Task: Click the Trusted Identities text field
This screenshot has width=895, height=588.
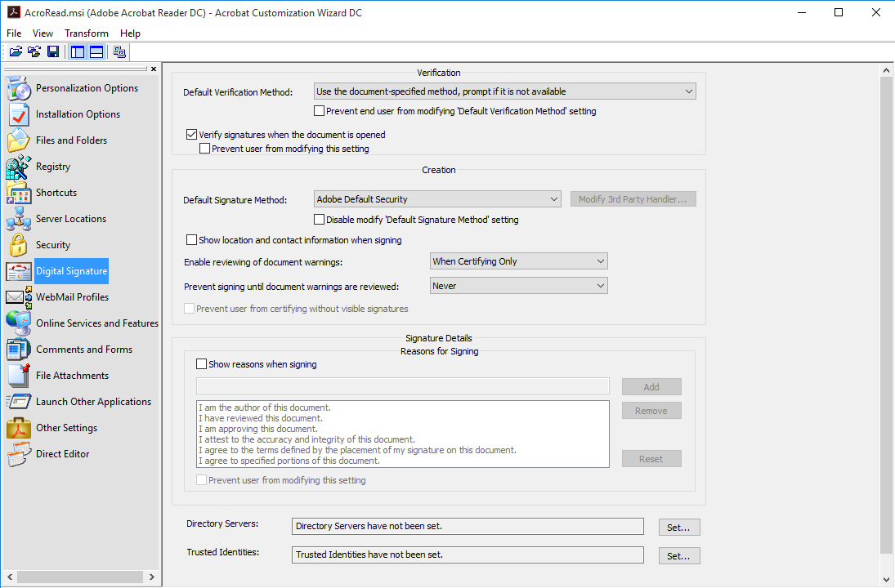Action: [x=468, y=555]
